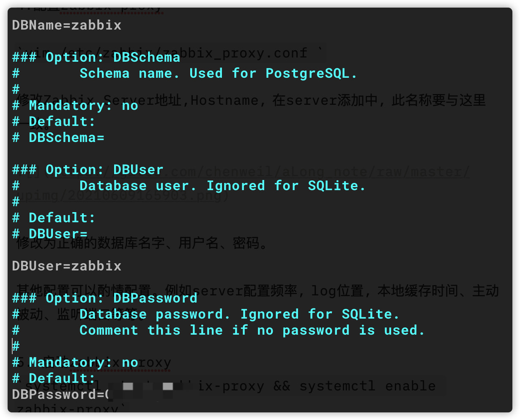Click 'Database user. Ignored for SQLite.' comment
This screenshot has height=420, width=520.
pyautogui.click(x=223, y=186)
